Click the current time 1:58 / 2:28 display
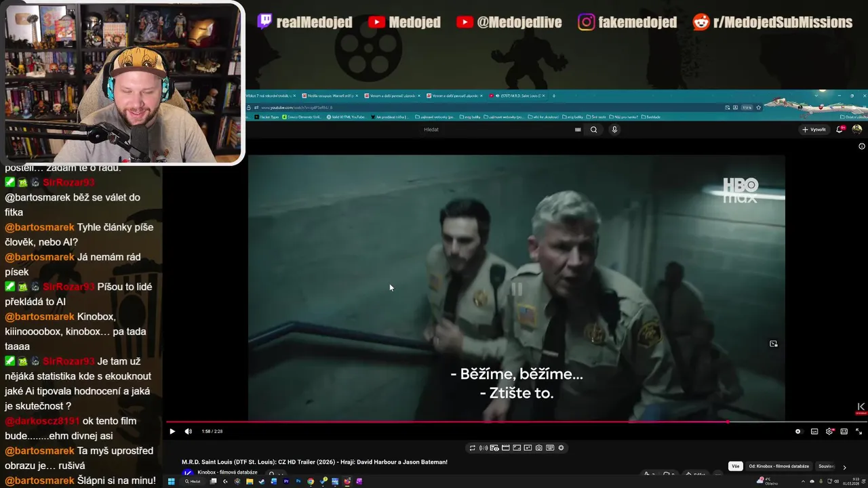The width and height of the screenshot is (868, 488). pos(212,431)
